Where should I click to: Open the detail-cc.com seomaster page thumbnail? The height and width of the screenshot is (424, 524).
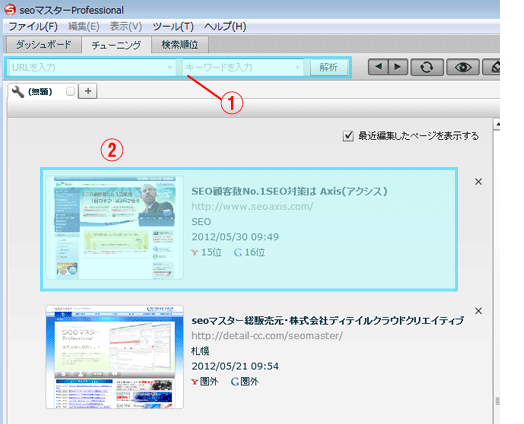115,357
